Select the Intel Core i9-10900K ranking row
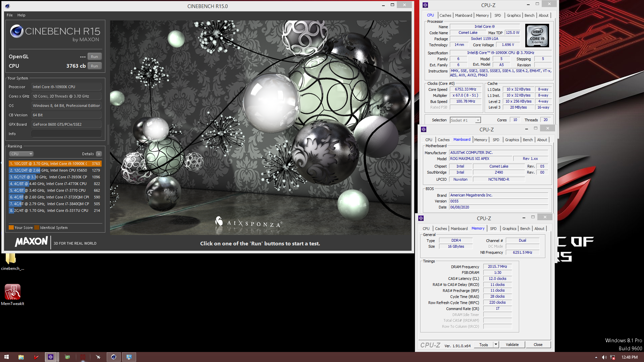 tap(55, 164)
